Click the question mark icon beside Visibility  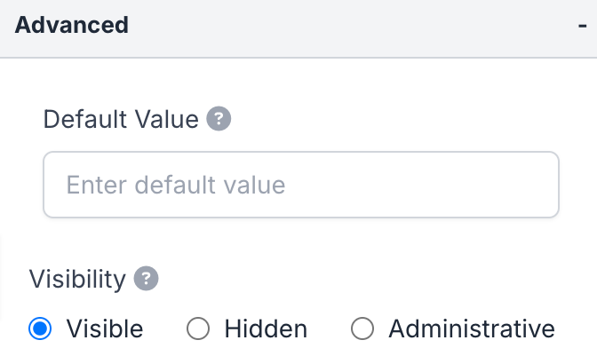146,279
